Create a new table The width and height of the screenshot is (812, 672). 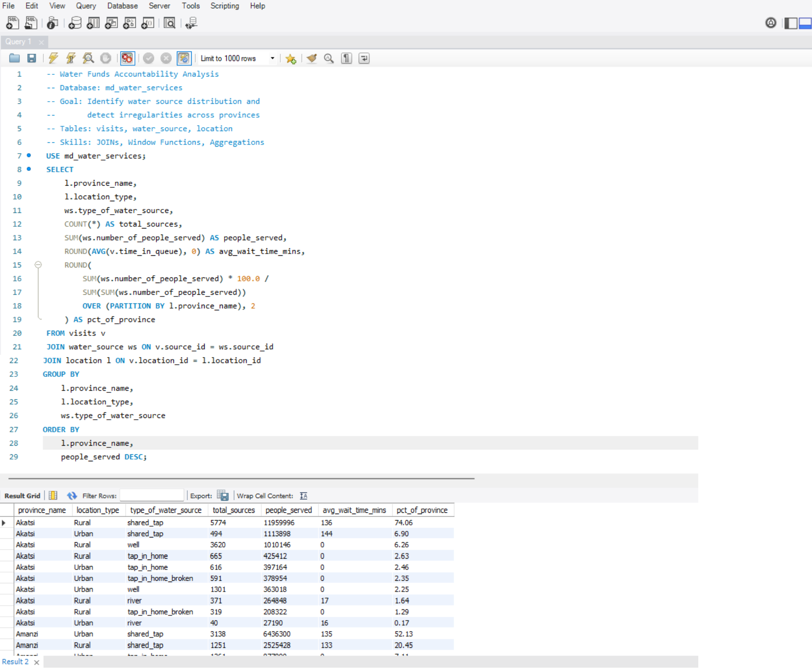[93, 23]
